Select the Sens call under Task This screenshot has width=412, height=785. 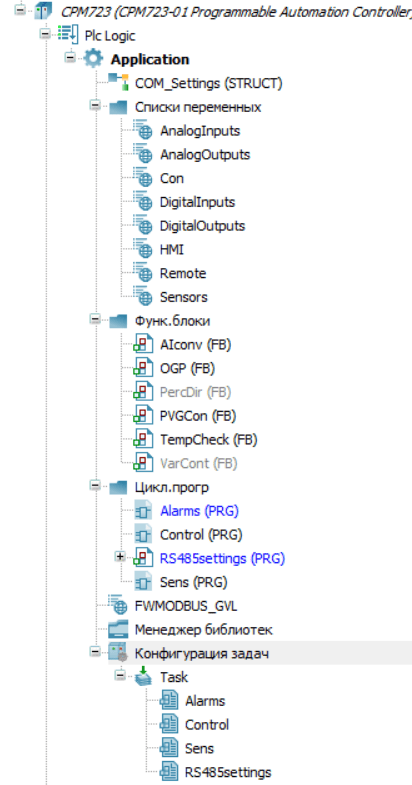tap(199, 749)
